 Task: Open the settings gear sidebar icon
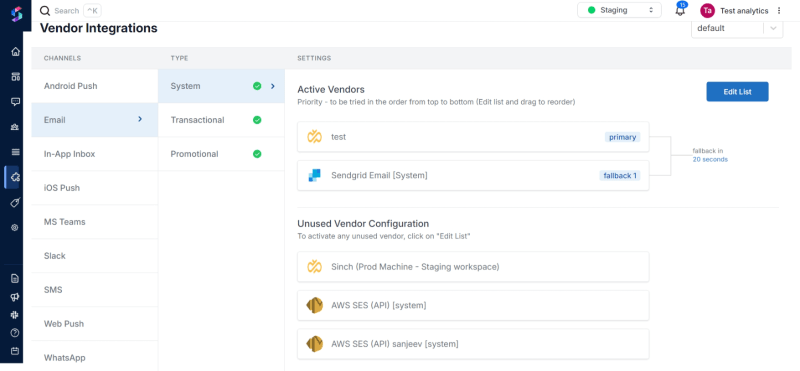(15, 228)
